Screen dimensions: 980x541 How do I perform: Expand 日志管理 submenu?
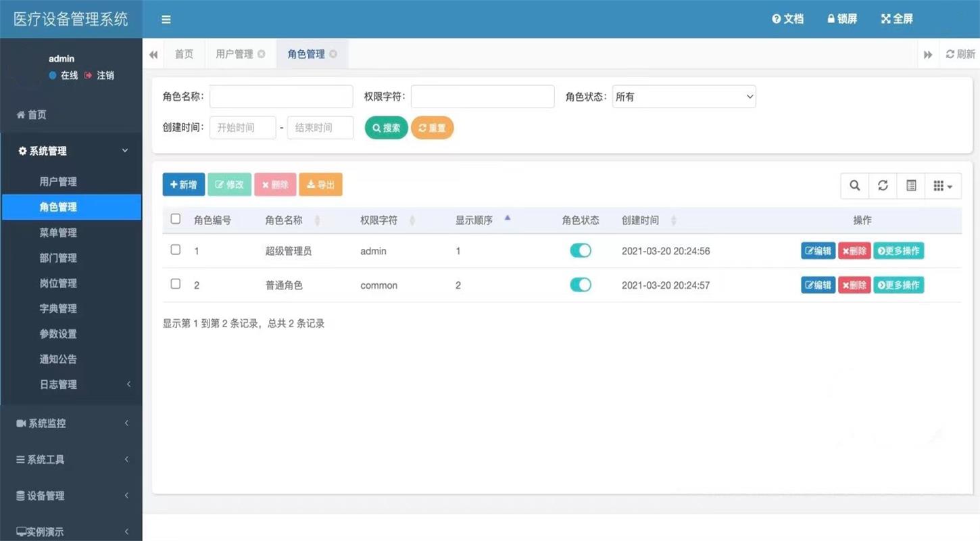click(71, 385)
